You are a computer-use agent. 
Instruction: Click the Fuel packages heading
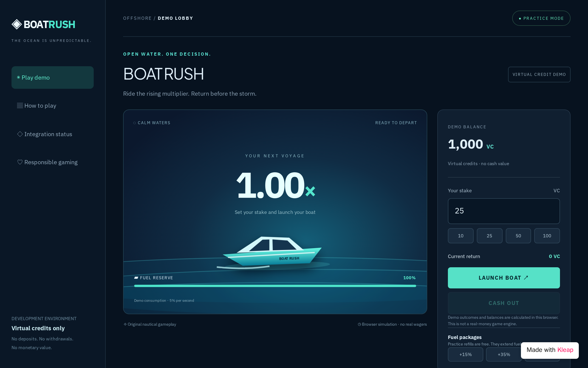(x=465, y=337)
